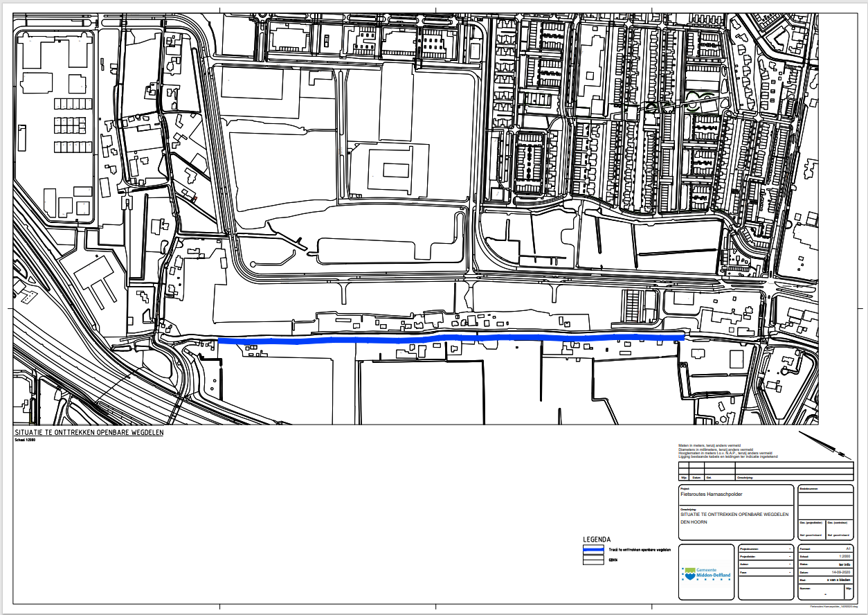Click the Gemeente Midden-Delfland logo

707,573
